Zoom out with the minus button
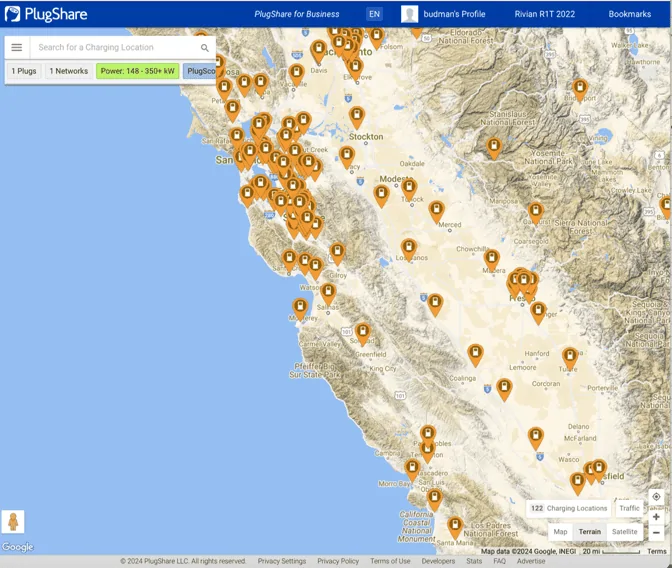Image resolution: width=672 pixels, height=568 pixels. coord(656,532)
